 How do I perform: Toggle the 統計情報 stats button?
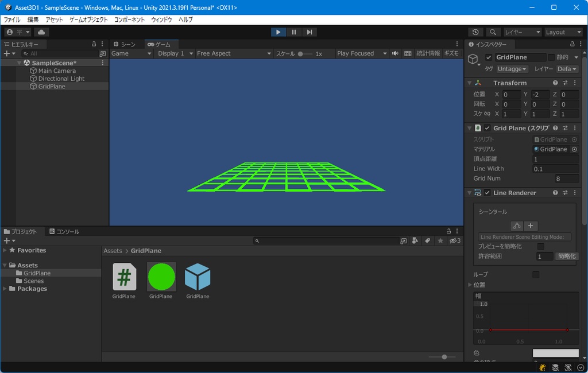pos(428,53)
